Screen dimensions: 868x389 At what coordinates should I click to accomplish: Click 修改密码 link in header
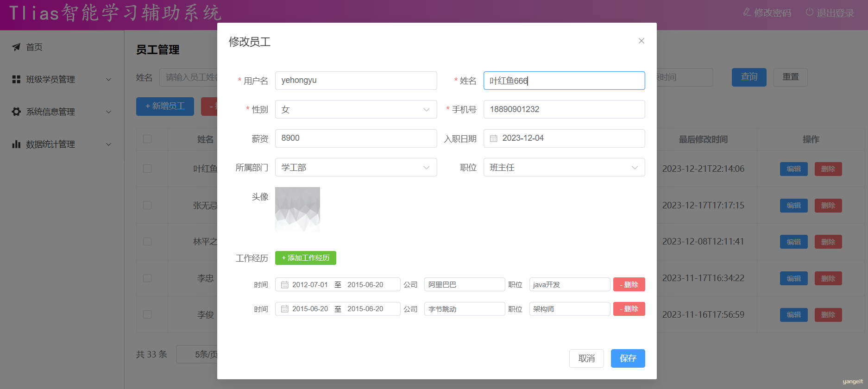pos(767,13)
